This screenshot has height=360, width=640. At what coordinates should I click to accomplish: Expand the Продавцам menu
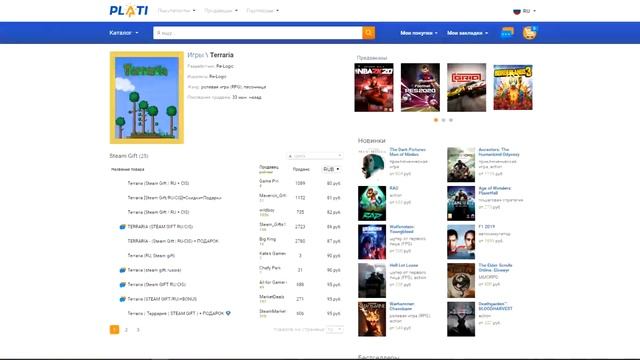click(x=221, y=11)
